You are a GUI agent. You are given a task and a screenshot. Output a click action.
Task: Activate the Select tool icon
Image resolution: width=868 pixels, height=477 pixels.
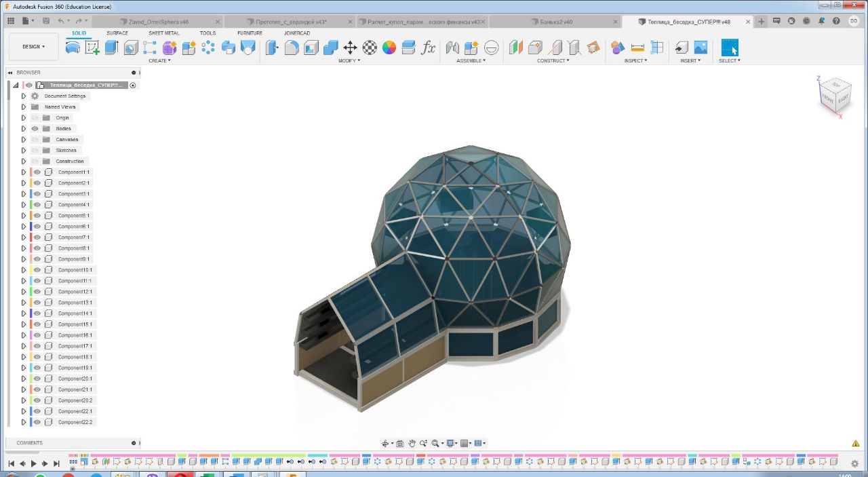[x=730, y=47]
